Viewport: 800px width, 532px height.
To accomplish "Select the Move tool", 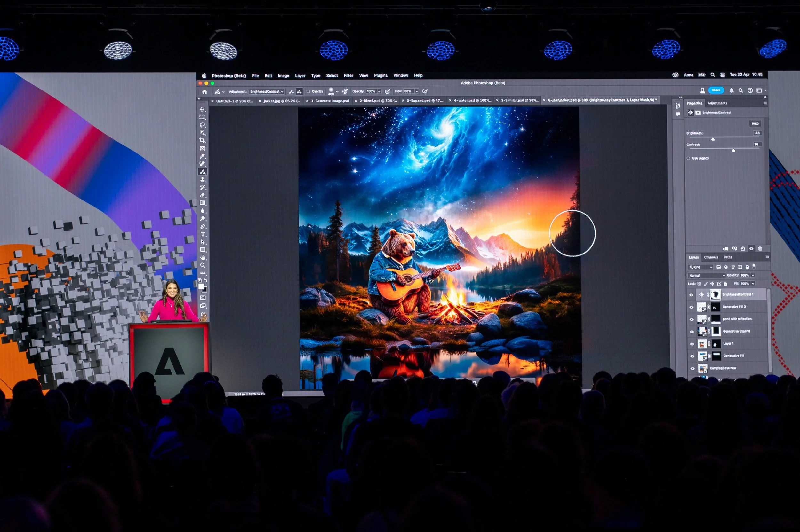I will 202,109.
